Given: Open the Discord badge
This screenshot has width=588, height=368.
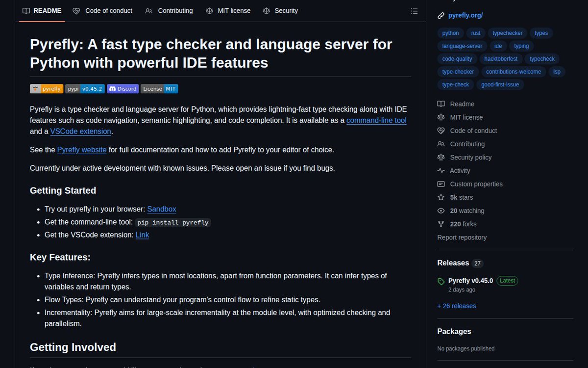Looking at the screenshot, I should tap(122, 89).
